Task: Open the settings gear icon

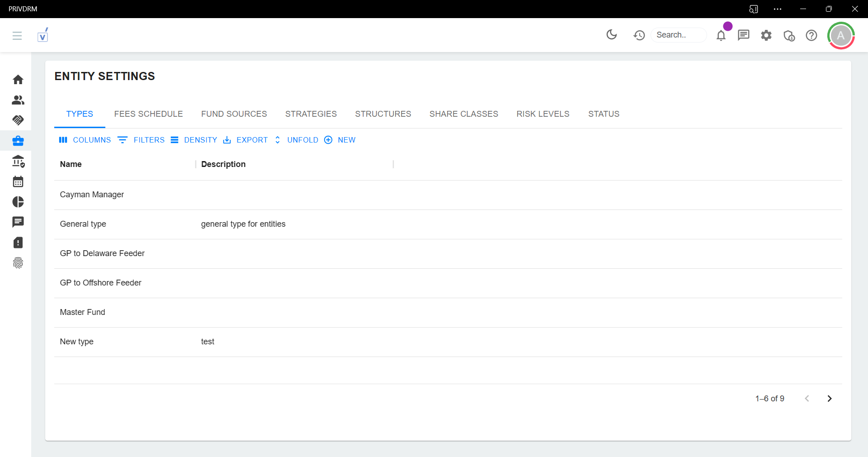Action: 766,35
